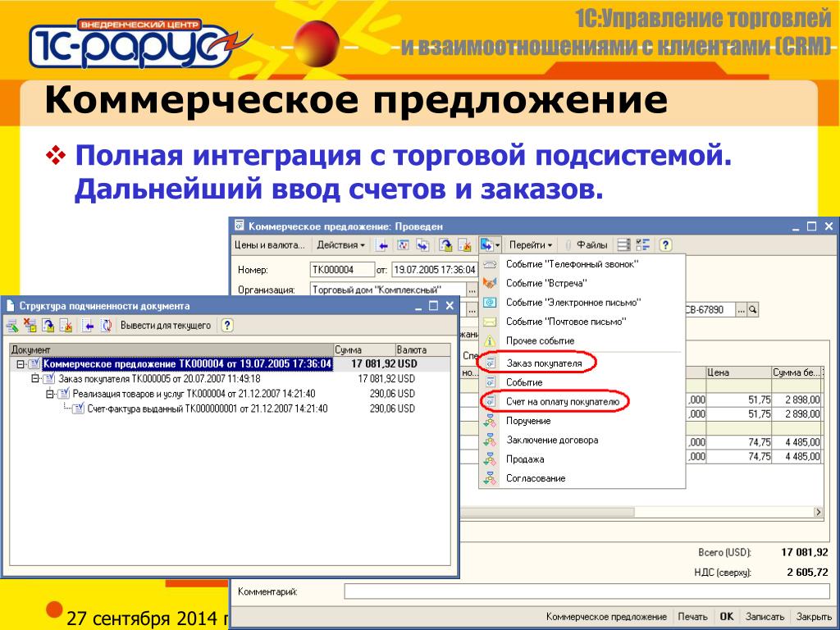The width and height of the screenshot is (840, 630).
Task: Click the handshake icon of Встреча entry
Action: pos(490,283)
